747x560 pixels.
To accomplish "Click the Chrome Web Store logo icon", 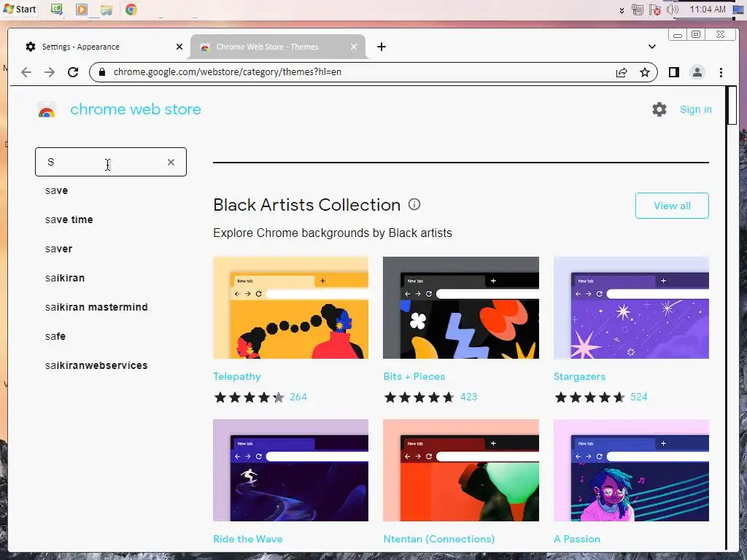I will coord(47,111).
